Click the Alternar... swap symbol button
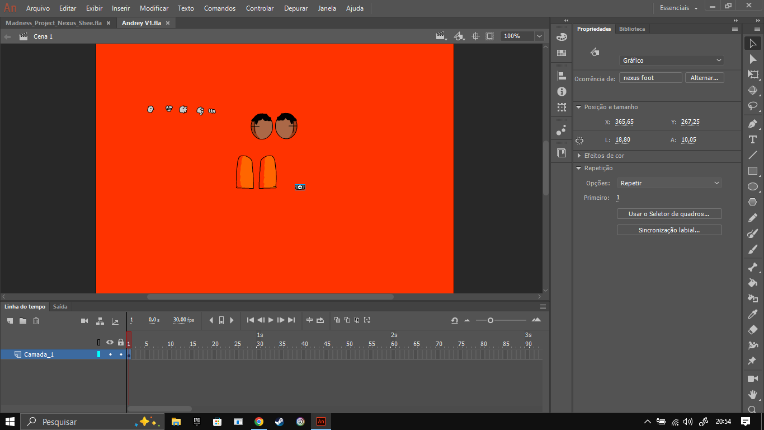 [704, 78]
